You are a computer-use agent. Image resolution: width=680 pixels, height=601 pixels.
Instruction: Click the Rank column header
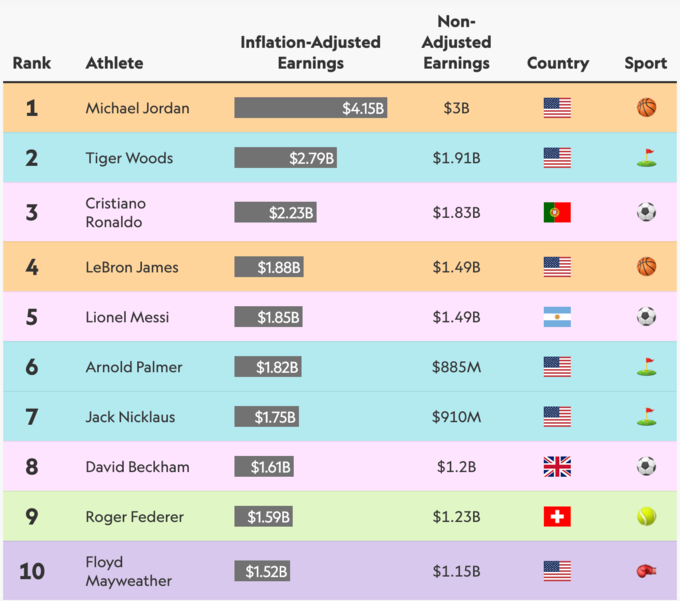[x=32, y=63]
